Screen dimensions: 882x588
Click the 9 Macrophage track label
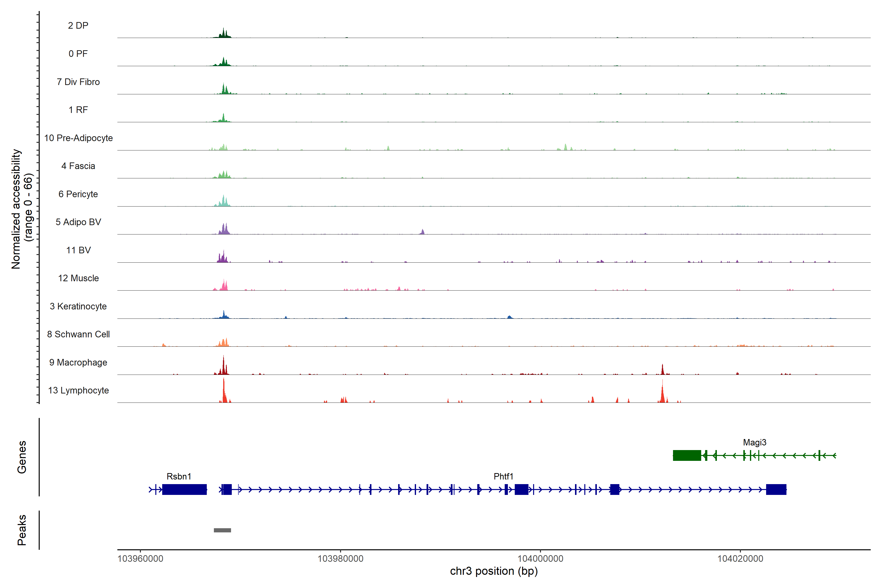pos(78,362)
